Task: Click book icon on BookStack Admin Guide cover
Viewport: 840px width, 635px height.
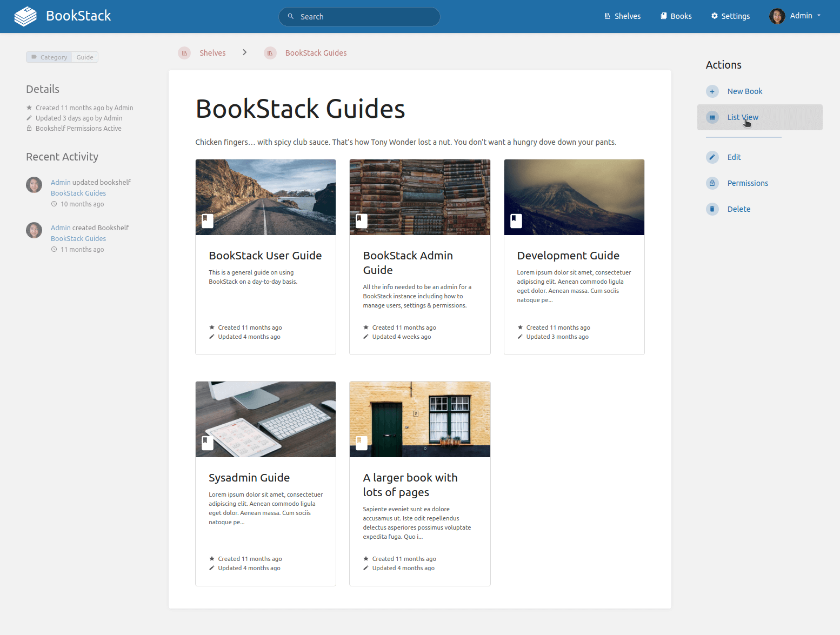Action: click(x=362, y=221)
